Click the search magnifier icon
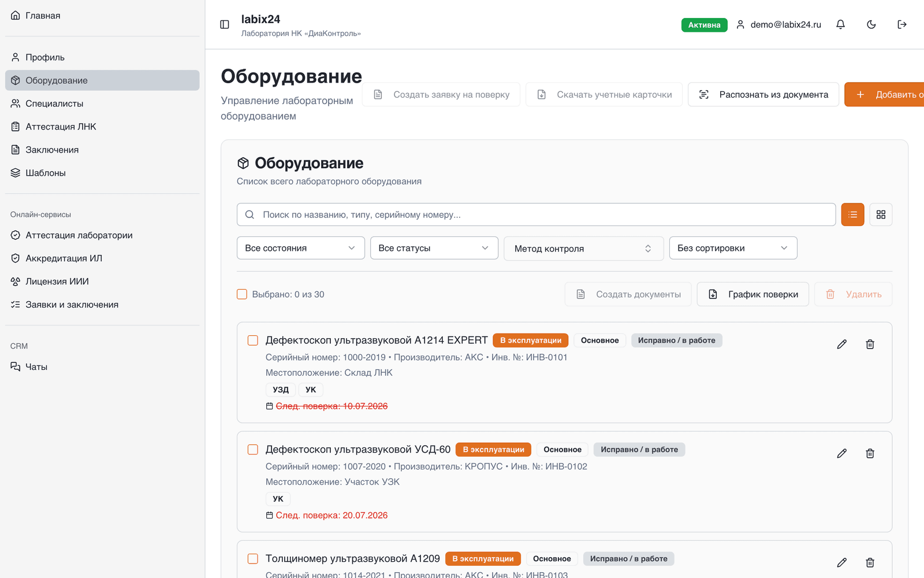924x578 pixels. tap(249, 214)
